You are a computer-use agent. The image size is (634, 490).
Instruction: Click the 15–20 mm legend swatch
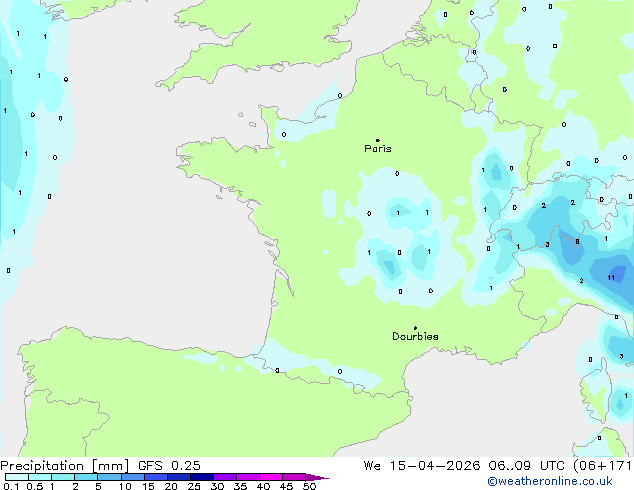coord(156,477)
